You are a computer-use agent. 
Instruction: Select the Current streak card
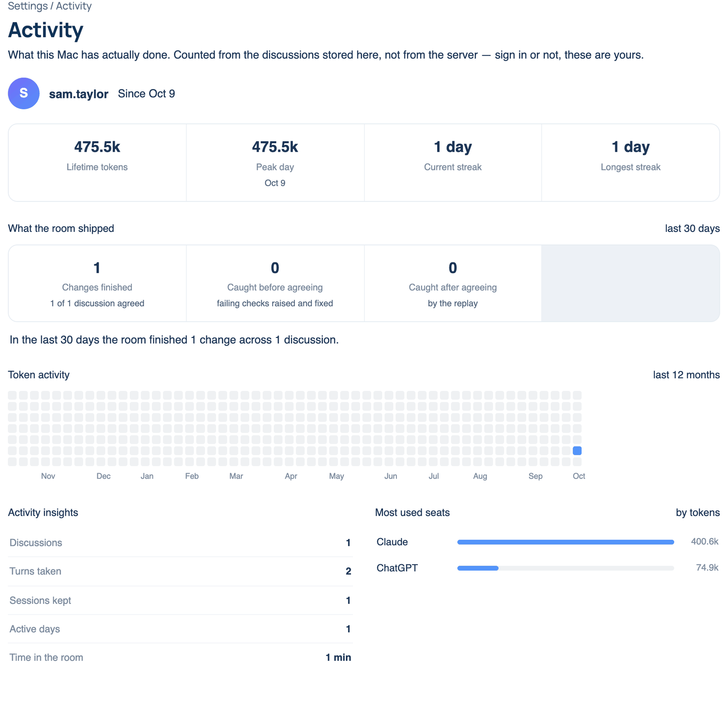tap(453, 163)
